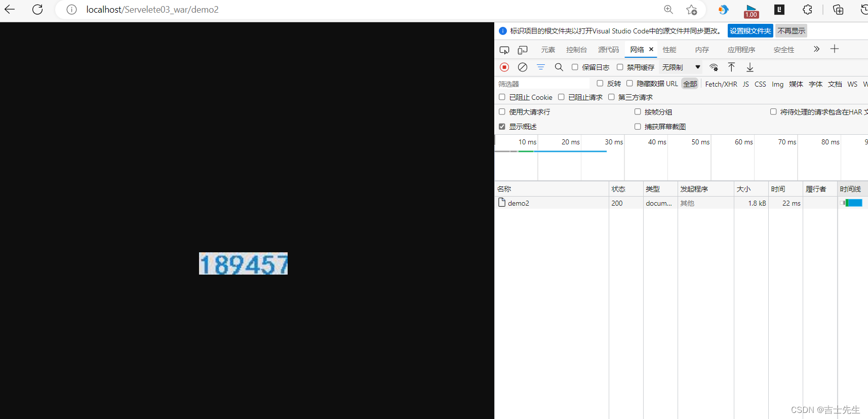Sort by the 名称 column header

click(x=551, y=189)
